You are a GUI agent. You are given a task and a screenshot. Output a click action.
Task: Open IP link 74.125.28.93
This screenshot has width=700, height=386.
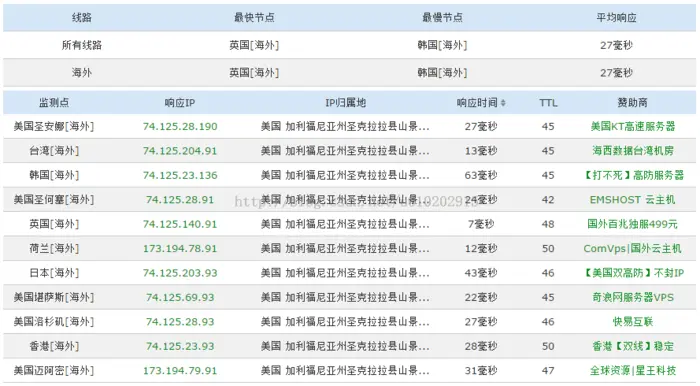pos(180,322)
